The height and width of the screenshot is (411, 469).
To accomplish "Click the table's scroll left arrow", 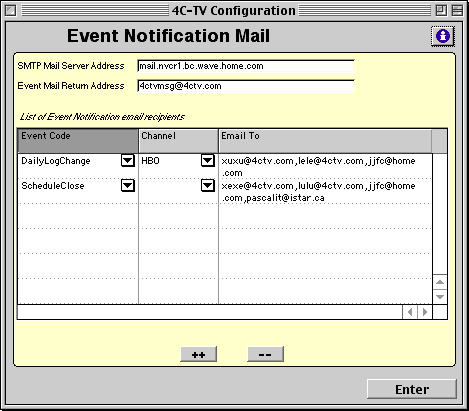I will click(x=410, y=312).
